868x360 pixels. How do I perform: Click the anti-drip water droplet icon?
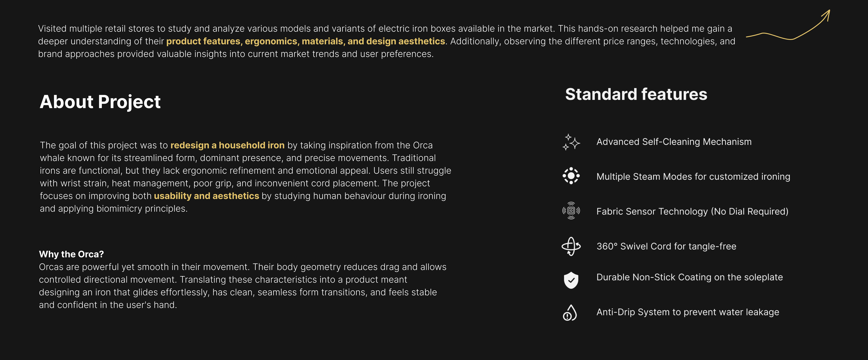coord(570,313)
